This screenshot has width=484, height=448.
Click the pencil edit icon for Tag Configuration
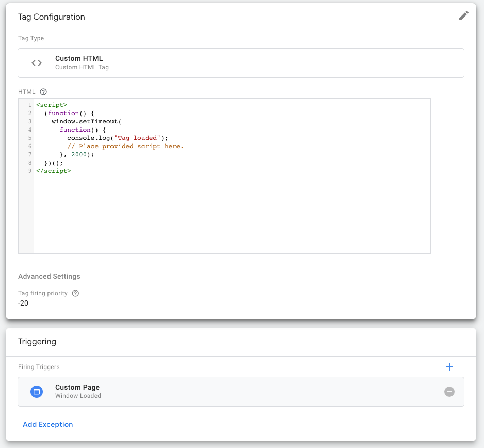point(464,16)
